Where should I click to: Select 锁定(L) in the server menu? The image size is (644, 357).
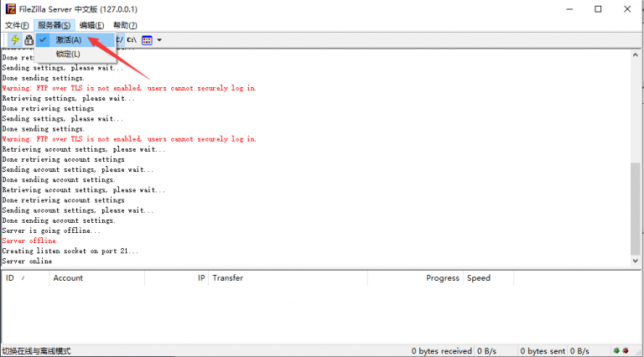click(69, 54)
